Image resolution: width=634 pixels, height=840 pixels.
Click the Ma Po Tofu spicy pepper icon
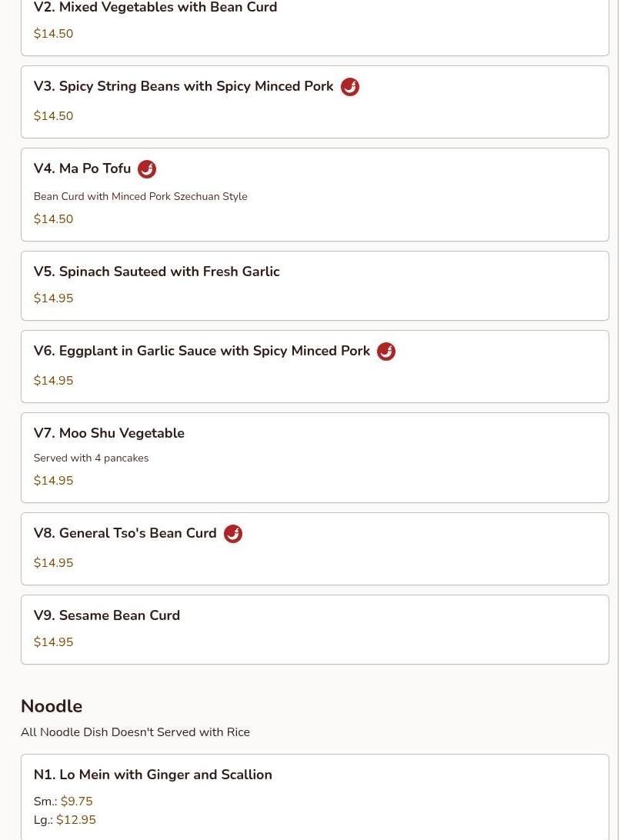click(x=147, y=169)
